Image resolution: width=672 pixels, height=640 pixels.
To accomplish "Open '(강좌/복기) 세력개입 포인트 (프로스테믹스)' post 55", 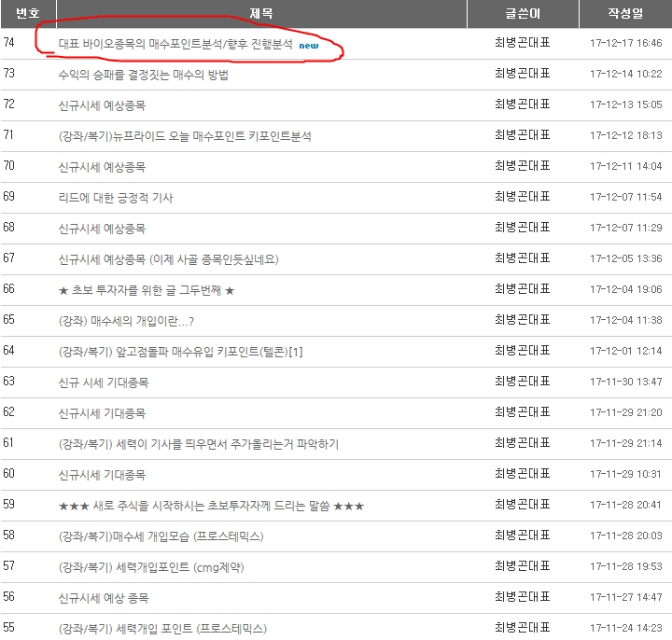I will point(162,629).
